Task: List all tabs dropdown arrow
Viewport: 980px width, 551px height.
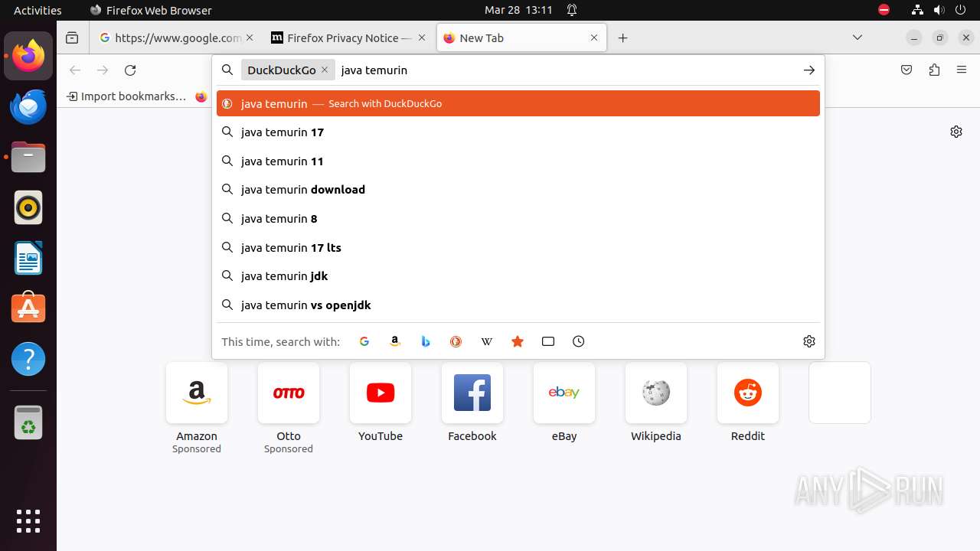Action: pyautogui.click(x=857, y=37)
